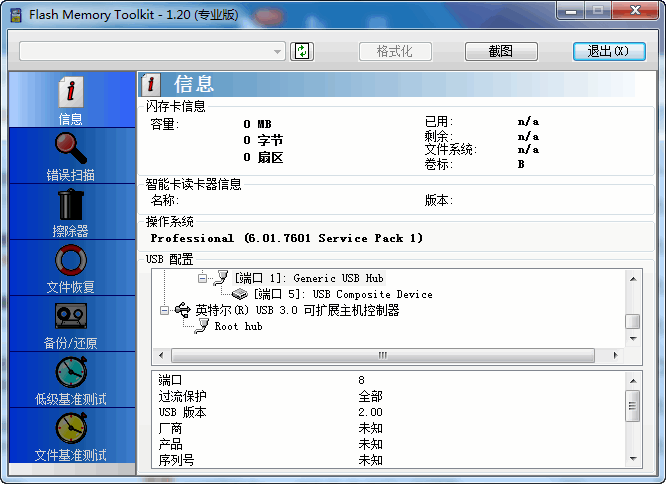
Task: Select the 错误扫描 magnifier icon in sidebar
Action: pyautogui.click(x=71, y=148)
